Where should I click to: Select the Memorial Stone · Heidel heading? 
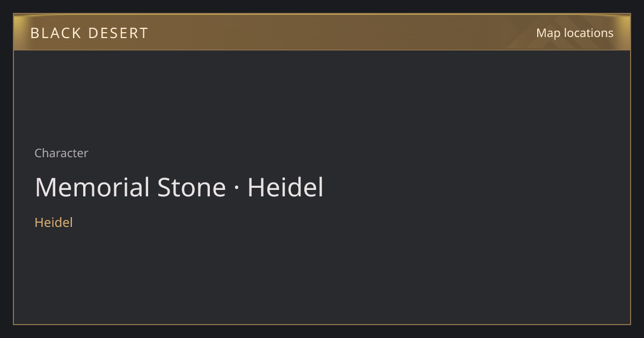179,188
